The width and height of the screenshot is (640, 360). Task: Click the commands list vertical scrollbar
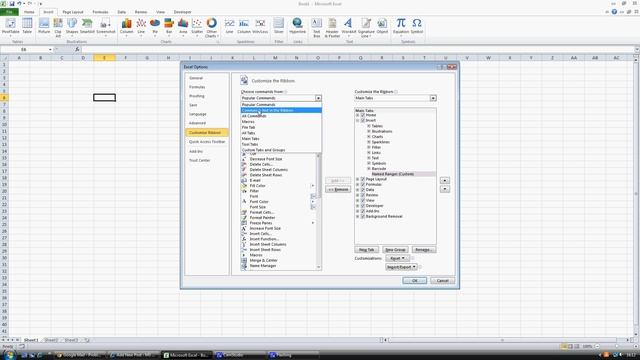pyautogui.click(x=319, y=211)
